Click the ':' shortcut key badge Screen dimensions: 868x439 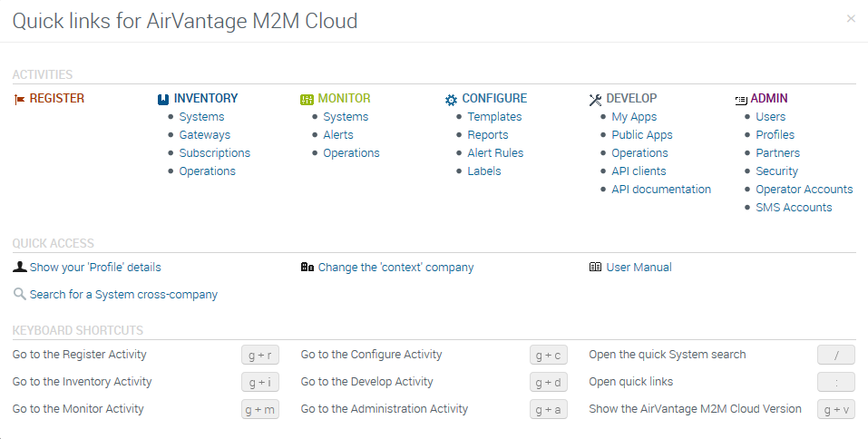coord(836,382)
